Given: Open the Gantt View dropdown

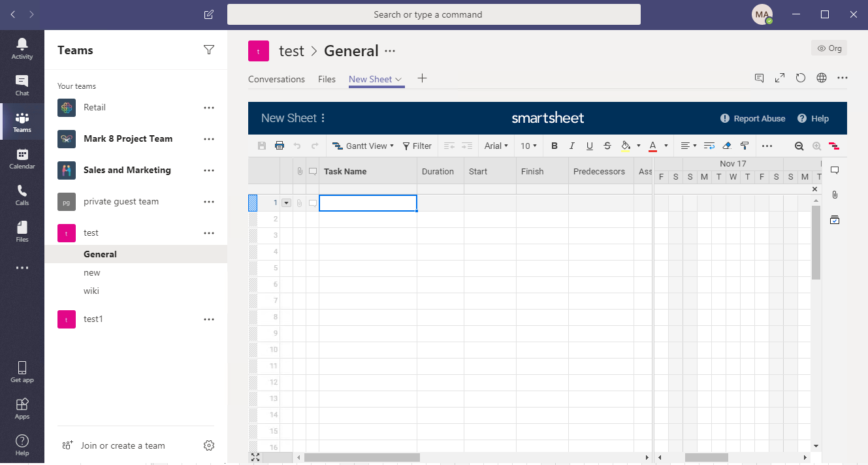Looking at the screenshot, I should pyautogui.click(x=363, y=146).
